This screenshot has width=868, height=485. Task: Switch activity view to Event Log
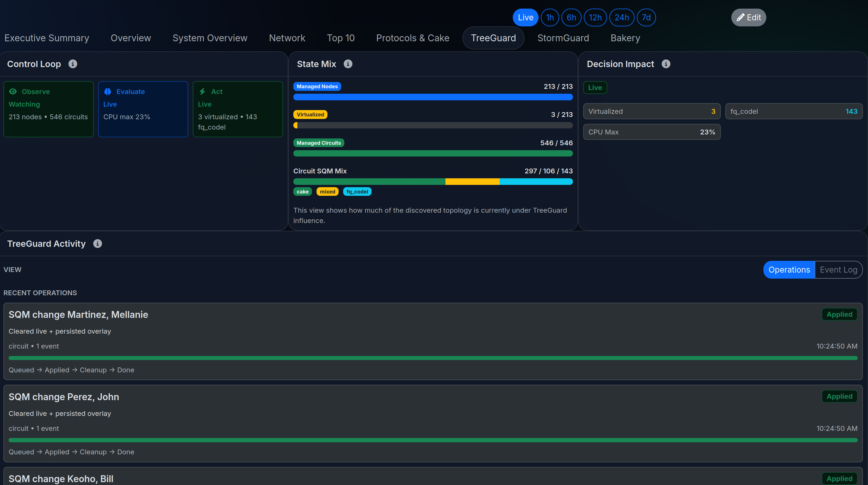pos(838,270)
